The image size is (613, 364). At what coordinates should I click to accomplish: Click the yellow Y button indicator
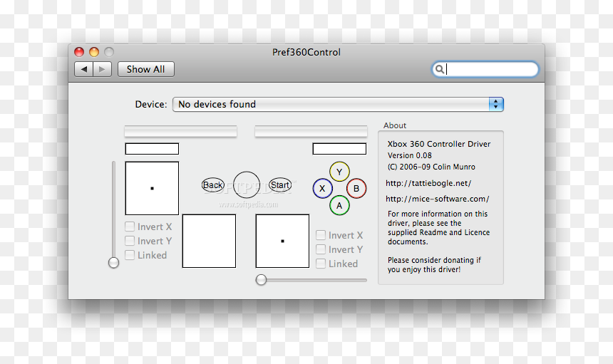(x=339, y=172)
